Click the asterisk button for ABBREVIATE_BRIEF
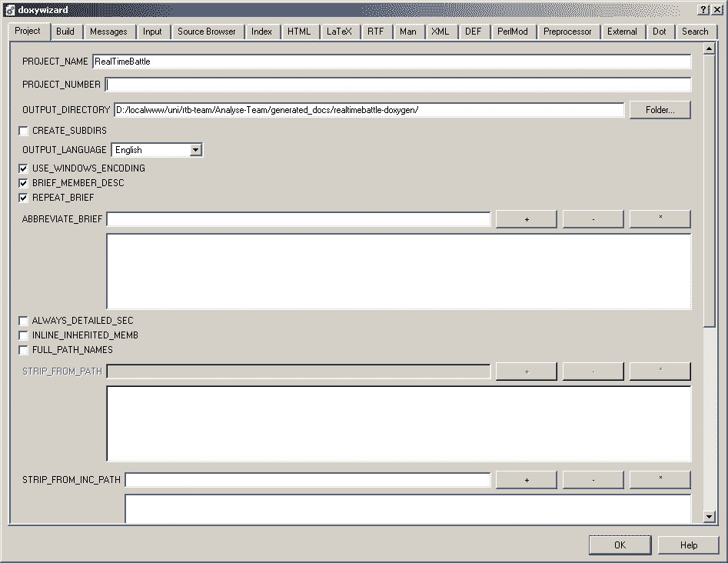Image resolution: width=728 pixels, height=563 pixels. [x=660, y=219]
